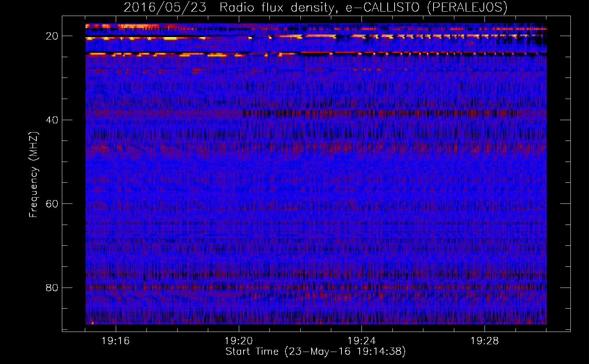Click the 40 frequency tick label
The image size is (589, 364).
52,120
